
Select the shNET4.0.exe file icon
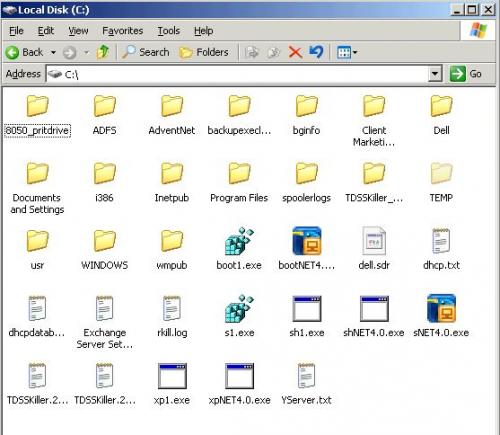pyautogui.click(x=374, y=309)
